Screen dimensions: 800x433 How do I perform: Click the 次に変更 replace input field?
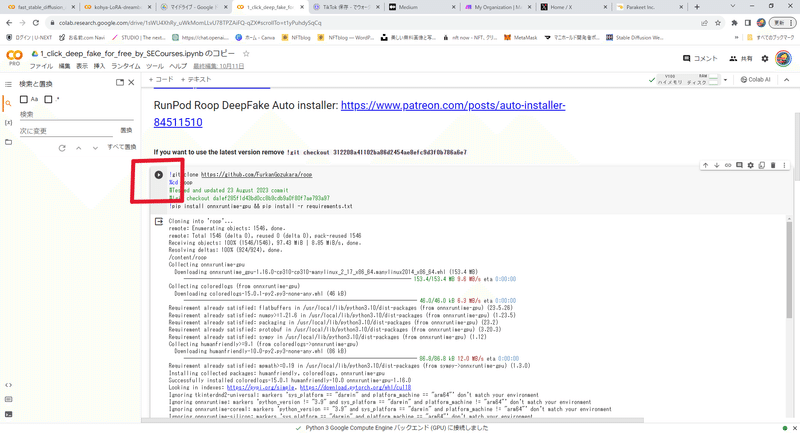click(66, 131)
